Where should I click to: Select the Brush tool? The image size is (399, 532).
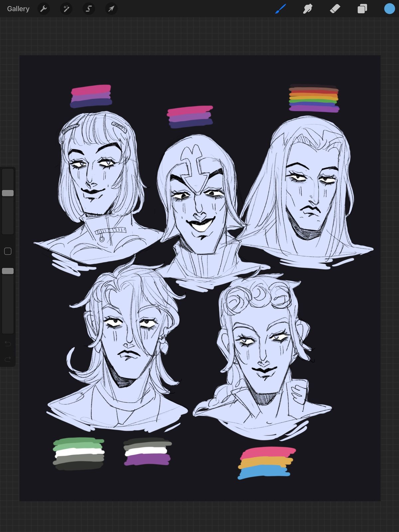[281, 9]
